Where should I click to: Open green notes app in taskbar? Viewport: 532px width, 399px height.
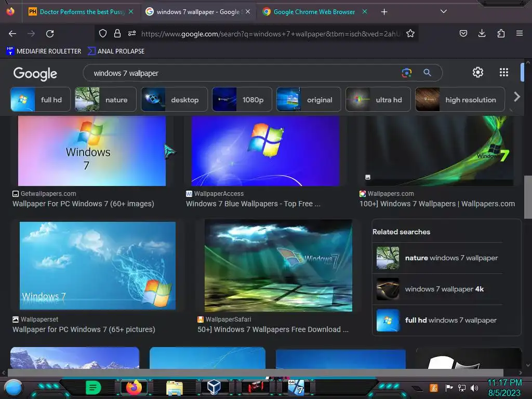click(94, 388)
